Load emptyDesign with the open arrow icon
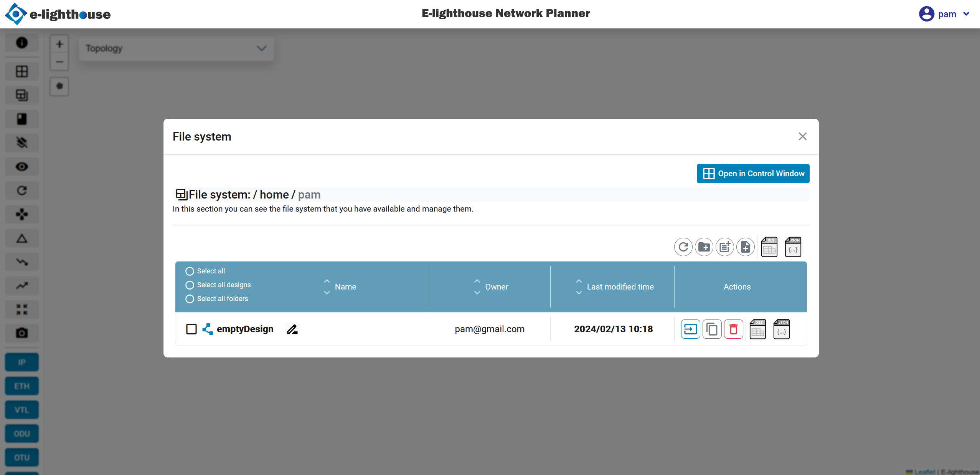 click(690, 329)
